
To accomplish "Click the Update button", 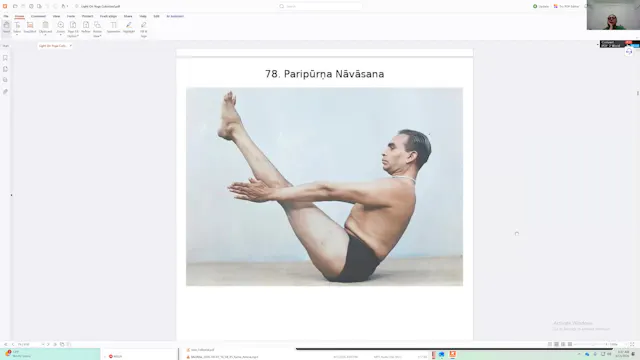I will tap(541, 6).
